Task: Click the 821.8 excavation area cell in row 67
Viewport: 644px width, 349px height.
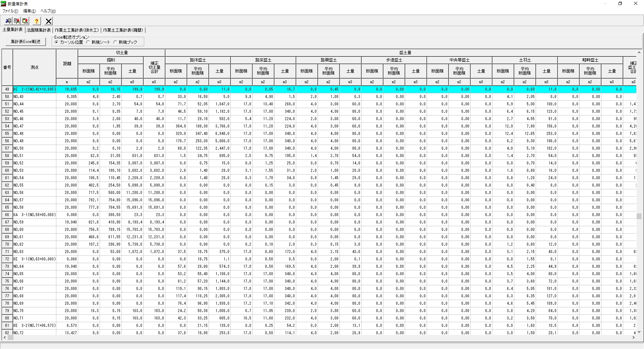Action: [x=89, y=222]
